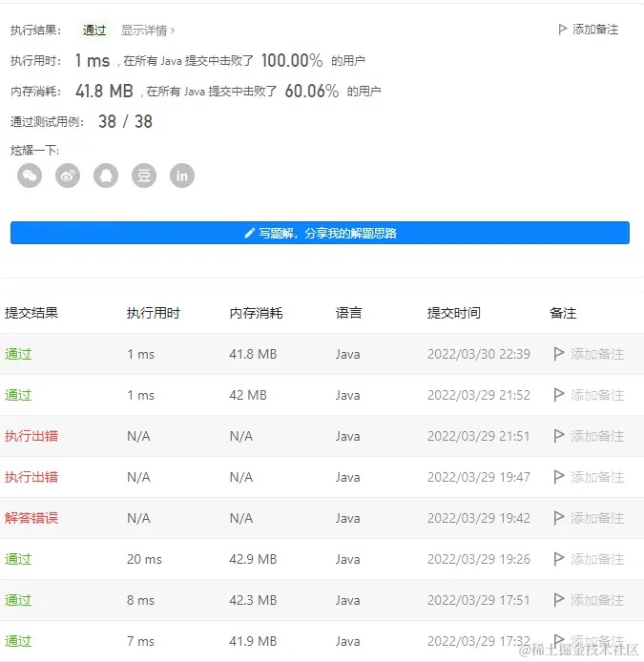Share result via Weibo icon
Image resolution: width=644 pixels, height=662 pixels.
(x=68, y=176)
